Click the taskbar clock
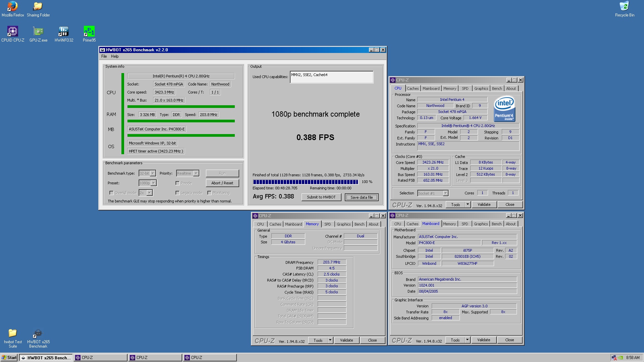The image size is (644, 362). [x=633, y=358]
